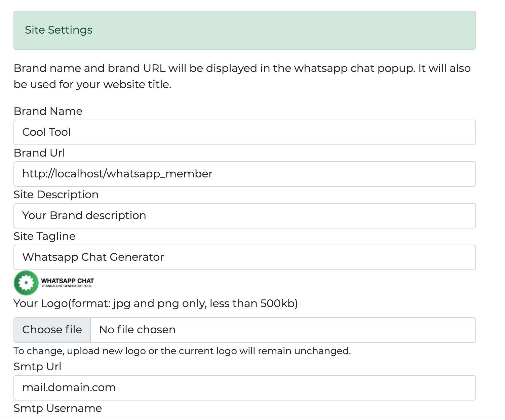Click the Smtp Url label
505x420 pixels.
tap(37, 367)
